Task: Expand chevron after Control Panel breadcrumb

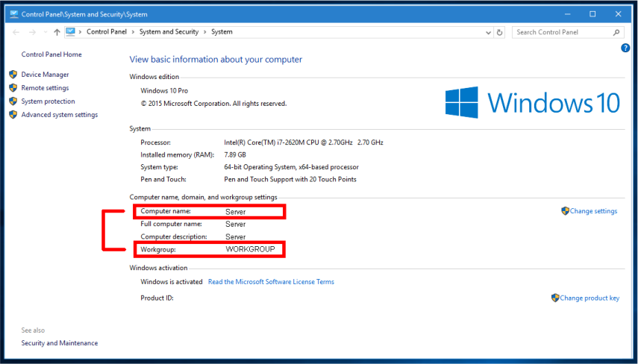Action: click(x=133, y=32)
